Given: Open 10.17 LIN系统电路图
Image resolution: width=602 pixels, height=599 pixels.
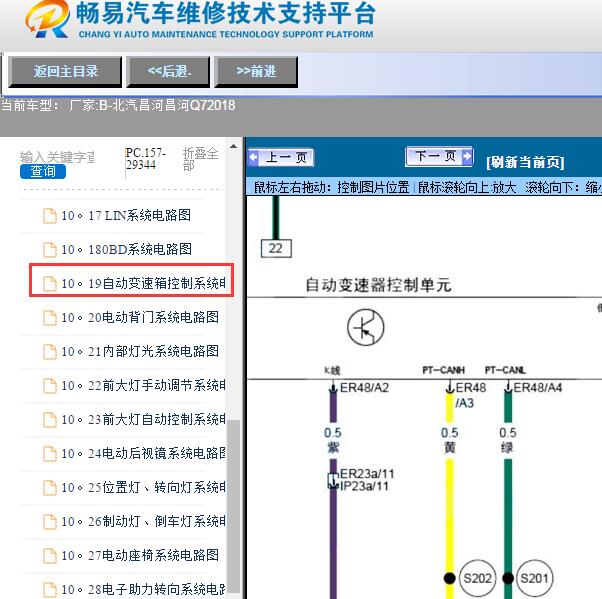Looking at the screenshot, I should pos(126,215).
